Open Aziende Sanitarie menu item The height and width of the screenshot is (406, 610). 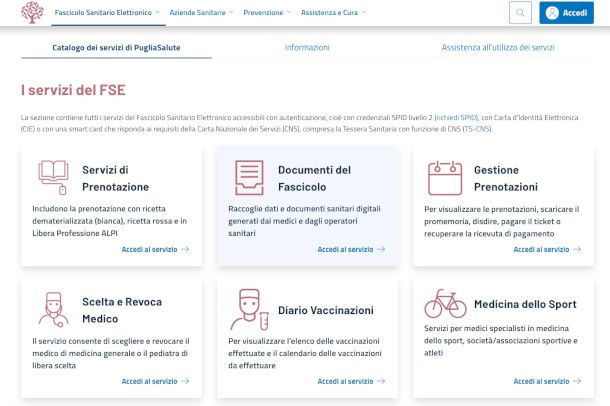tap(197, 12)
